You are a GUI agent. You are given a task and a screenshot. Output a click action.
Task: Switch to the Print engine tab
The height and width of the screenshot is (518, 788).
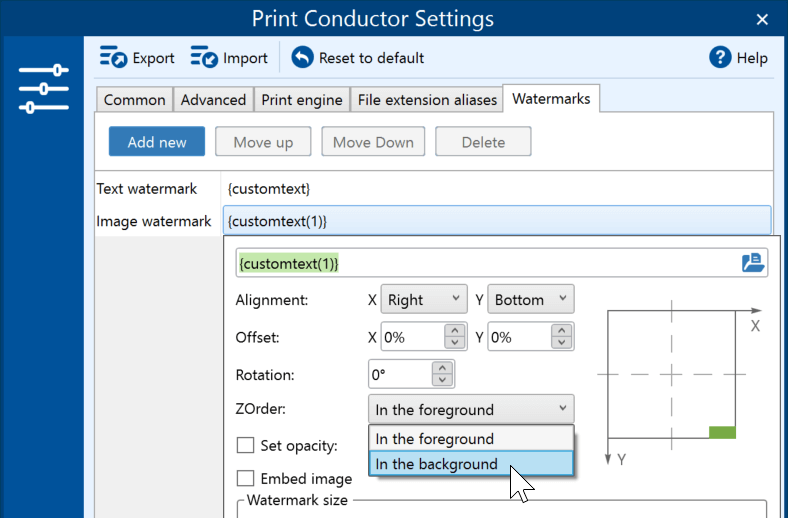click(301, 100)
